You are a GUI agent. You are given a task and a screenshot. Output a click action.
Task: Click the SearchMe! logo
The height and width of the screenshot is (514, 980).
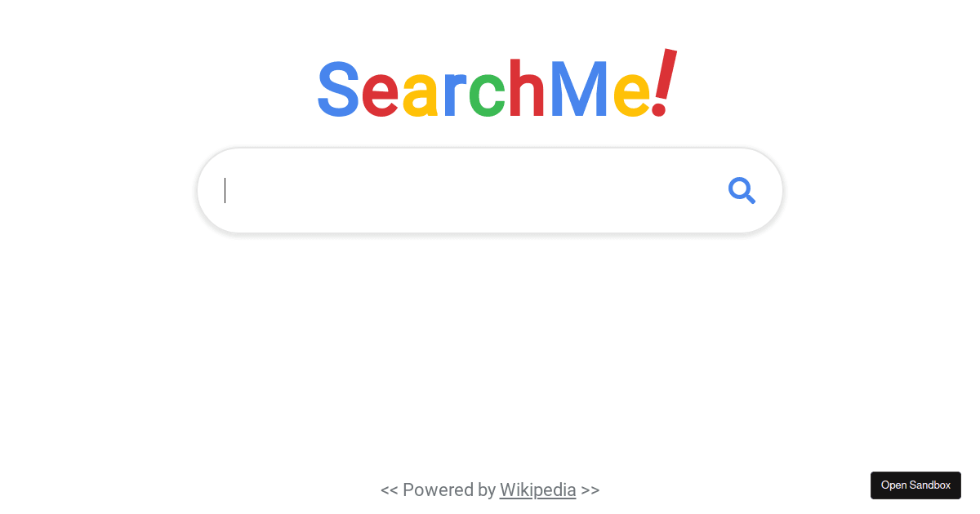pos(497,85)
